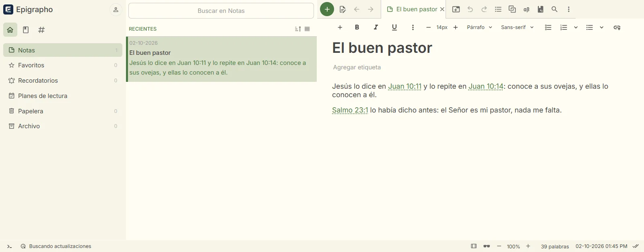Switch the note list view density
Screen dimensions: 644x252
307,29
